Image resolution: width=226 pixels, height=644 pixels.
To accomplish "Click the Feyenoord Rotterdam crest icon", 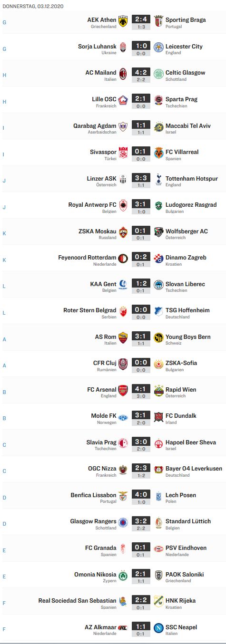I will click(123, 259).
